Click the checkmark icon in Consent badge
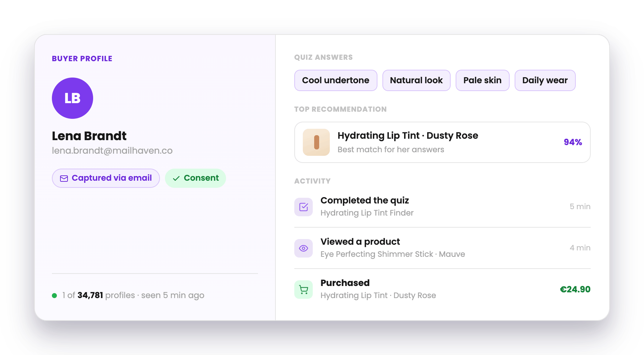Image resolution: width=644 pixels, height=355 pixels. (176, 179)
